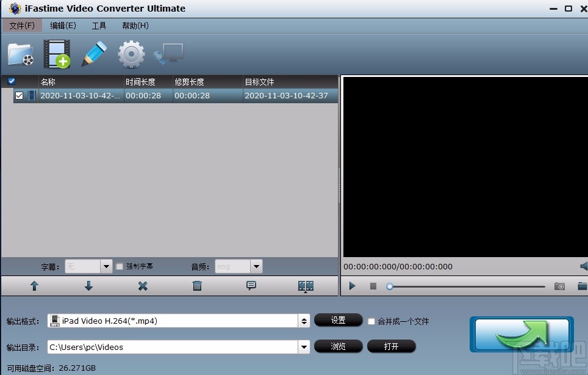
Task: Click the snapshot camera icon in preview panel
Action: point(559,285)
